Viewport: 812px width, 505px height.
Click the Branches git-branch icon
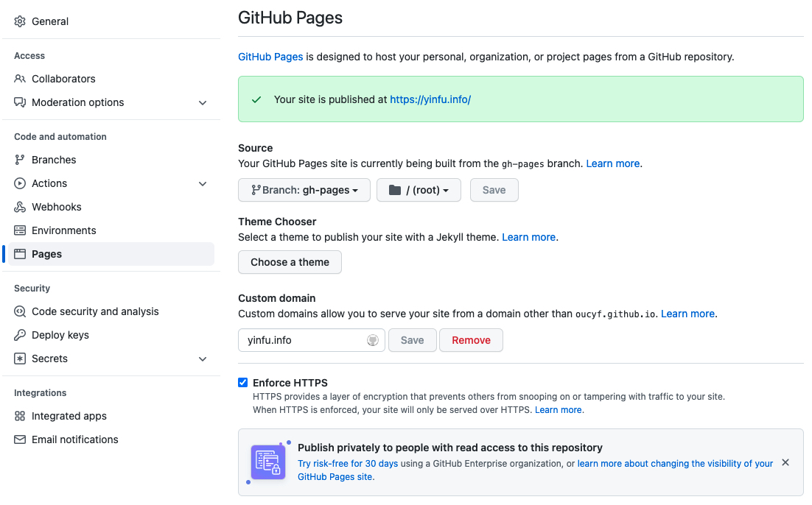click(x=20, y=160)
